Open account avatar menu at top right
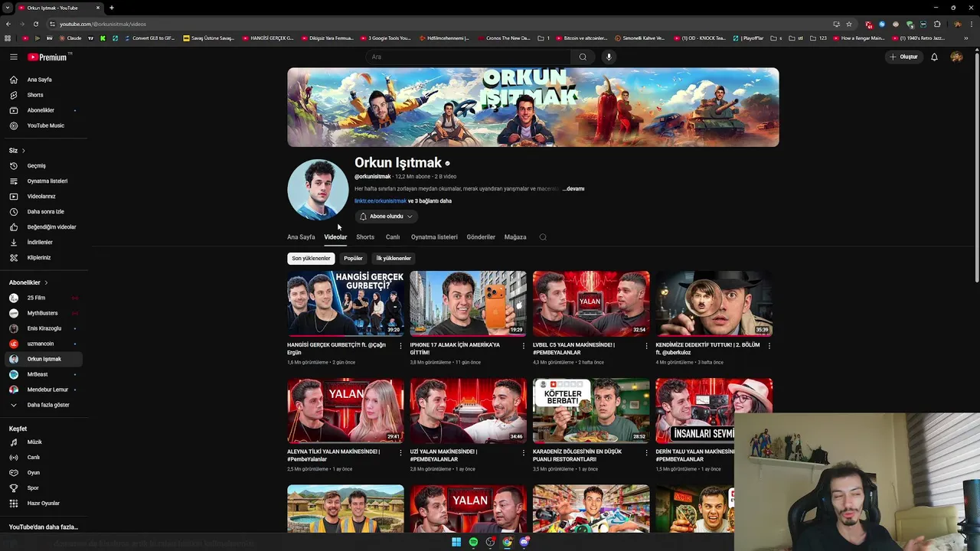 point(956,57)
